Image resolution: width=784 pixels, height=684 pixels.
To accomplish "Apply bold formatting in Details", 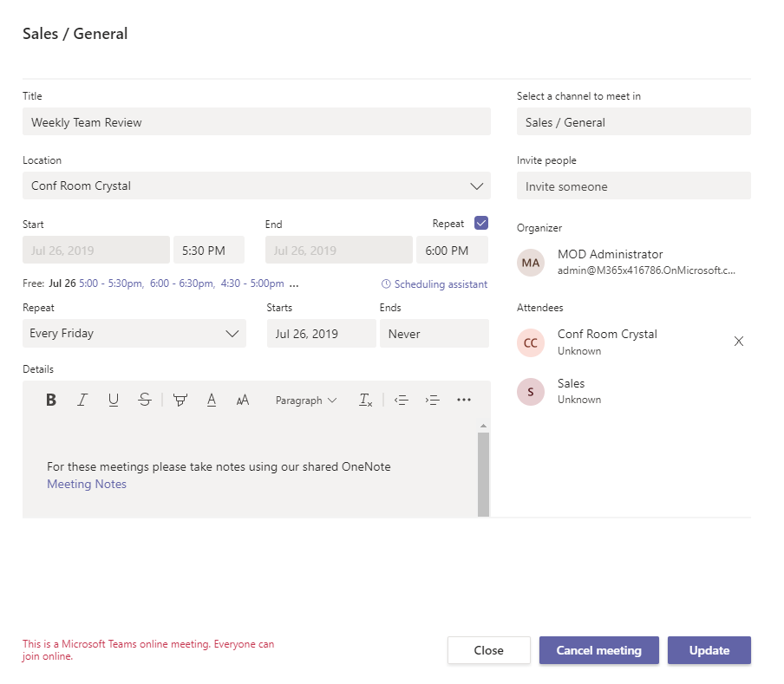I will tap(51, 400).
